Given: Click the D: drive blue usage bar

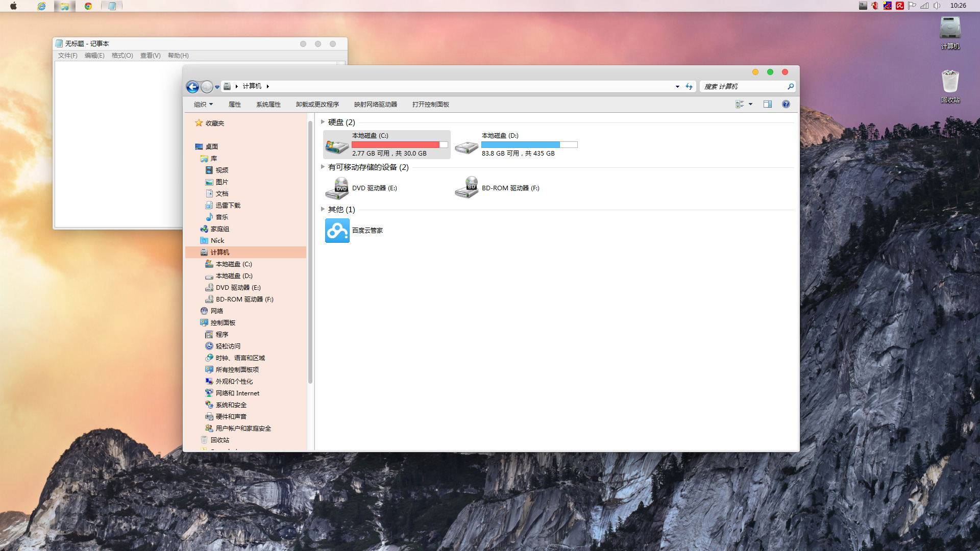Looking at the screenshot, I should click(x=529, y=145).
